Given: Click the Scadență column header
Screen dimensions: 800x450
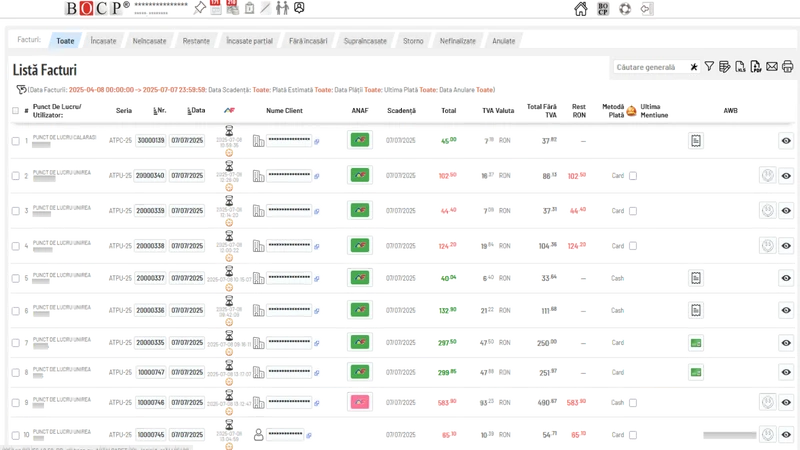Looking at the screenshot, I should pos(402,111).
